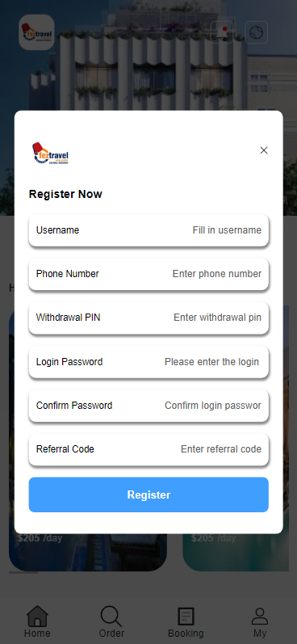Click the Login Password field

pyautogui.click(x=148, y=362)
